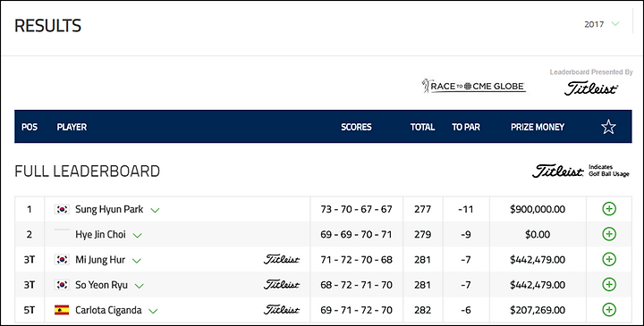Expand Carlota Ciganda details chevron
644x326 pixels.
(153, 311)
